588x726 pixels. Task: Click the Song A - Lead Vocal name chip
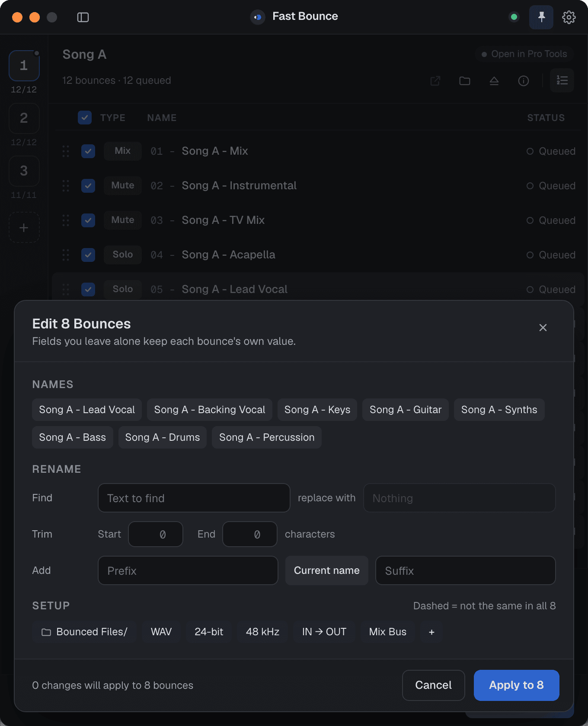tap(87, 410)
